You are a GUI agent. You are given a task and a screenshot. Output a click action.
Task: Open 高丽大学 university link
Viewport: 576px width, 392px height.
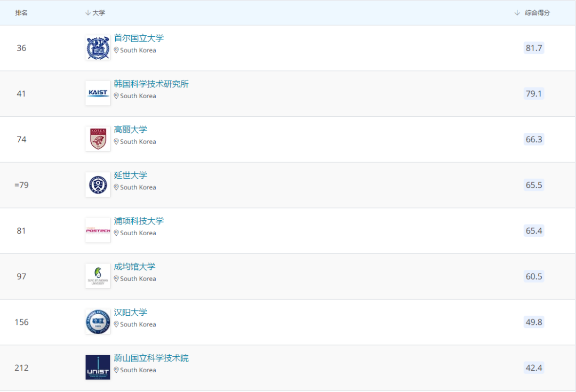[x=131, y=130]
